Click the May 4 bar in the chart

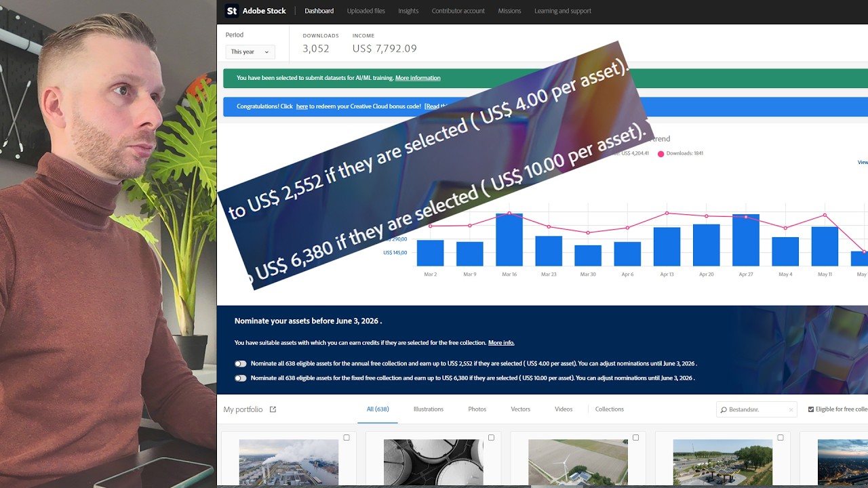click(x=785, y=251)
